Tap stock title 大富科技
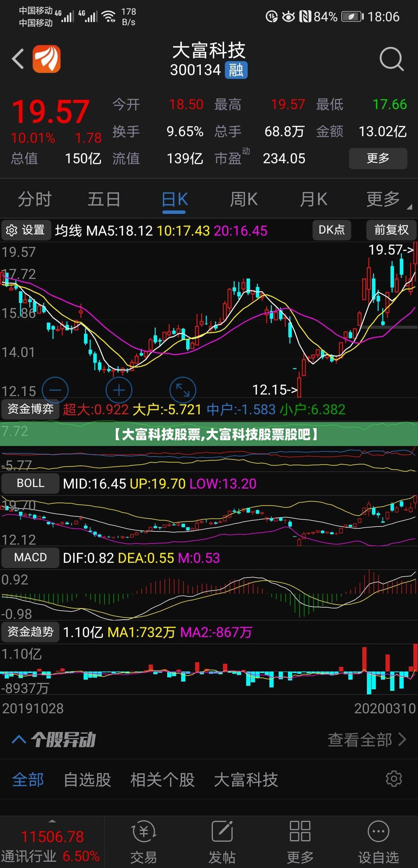The height and width of the screenshot is (868, 418). [x=209, y=51]
